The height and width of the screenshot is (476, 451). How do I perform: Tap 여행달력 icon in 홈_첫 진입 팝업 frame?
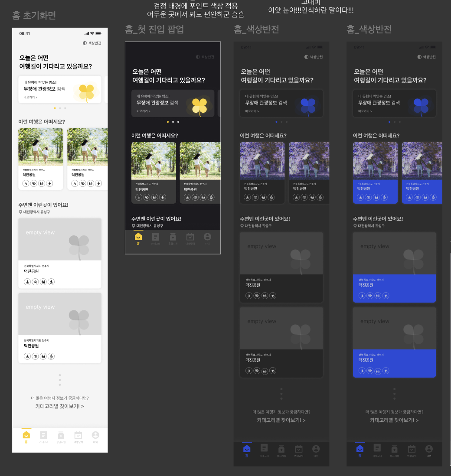(x=190, y=236)
